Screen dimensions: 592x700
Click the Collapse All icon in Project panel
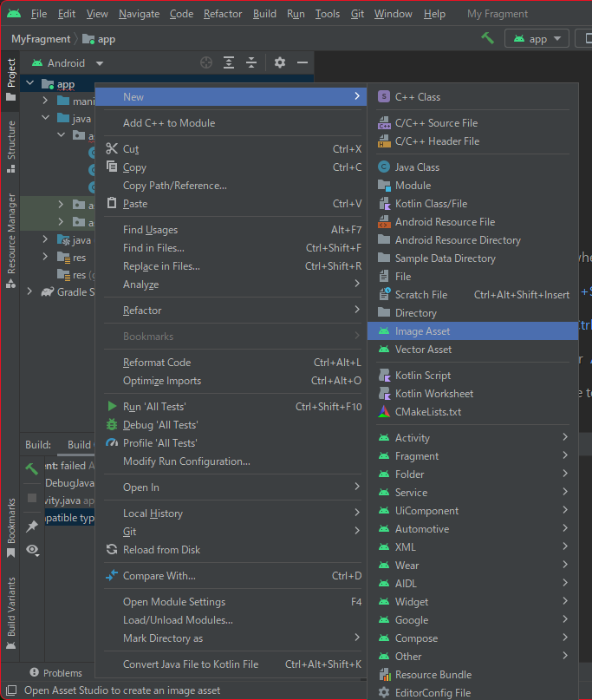[x=251, y=62]
